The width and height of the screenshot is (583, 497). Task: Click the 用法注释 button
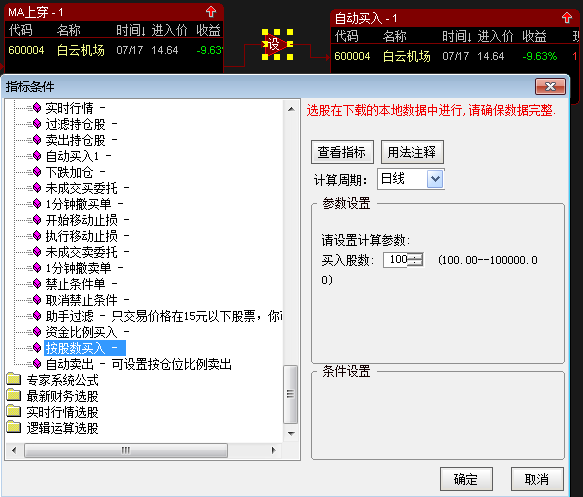pyautogui.click(x=412, y=152)
